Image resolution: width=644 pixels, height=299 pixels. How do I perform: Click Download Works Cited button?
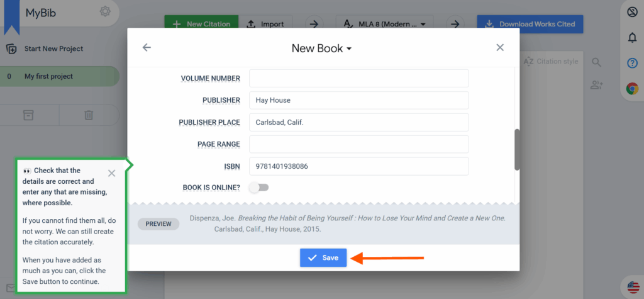530,25
